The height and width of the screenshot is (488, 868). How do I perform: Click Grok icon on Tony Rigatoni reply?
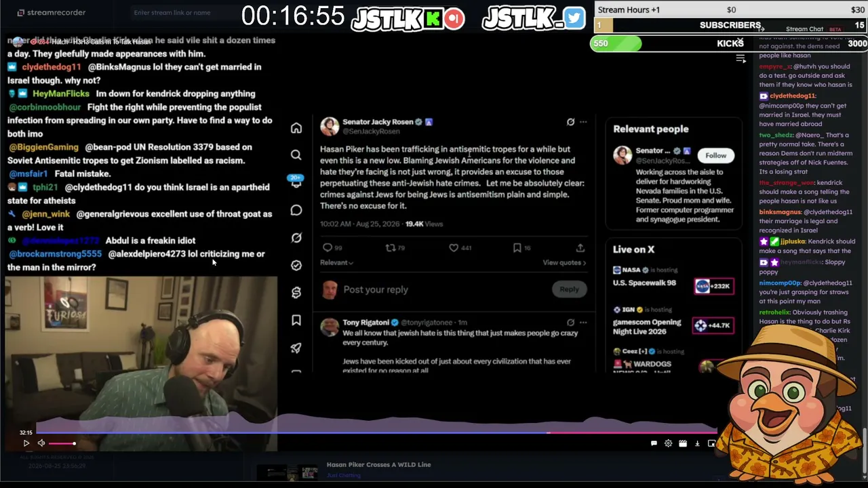click(570, 323)
